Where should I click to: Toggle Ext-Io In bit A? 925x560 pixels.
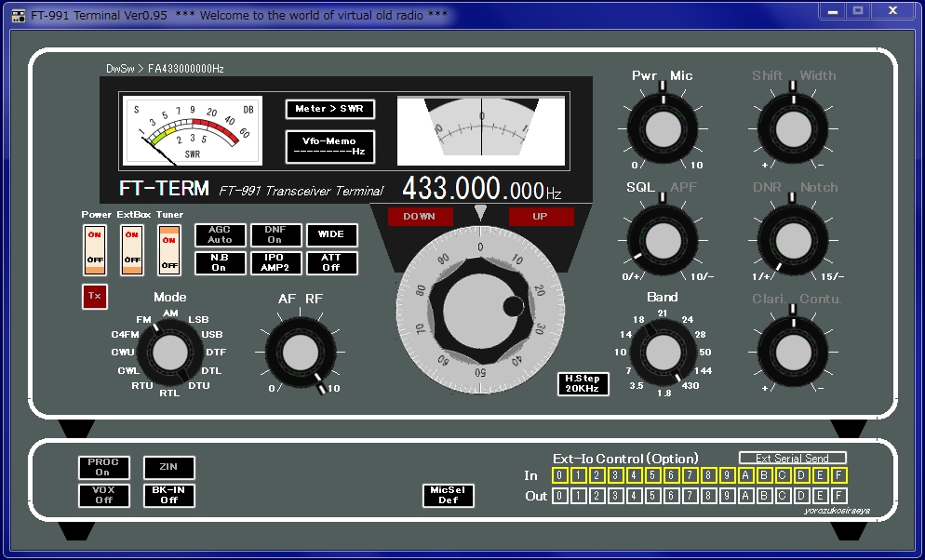(x=745, y=475)
